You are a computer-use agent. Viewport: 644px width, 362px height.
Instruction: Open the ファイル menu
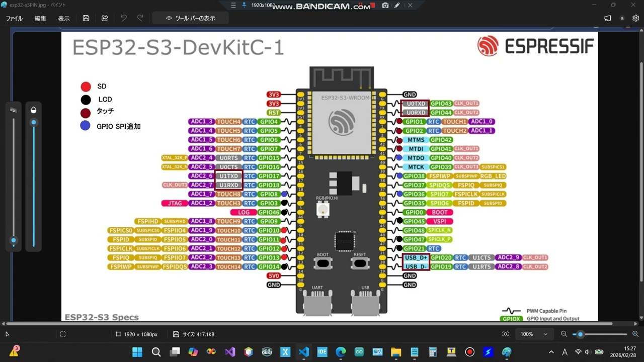click(14, 18)
